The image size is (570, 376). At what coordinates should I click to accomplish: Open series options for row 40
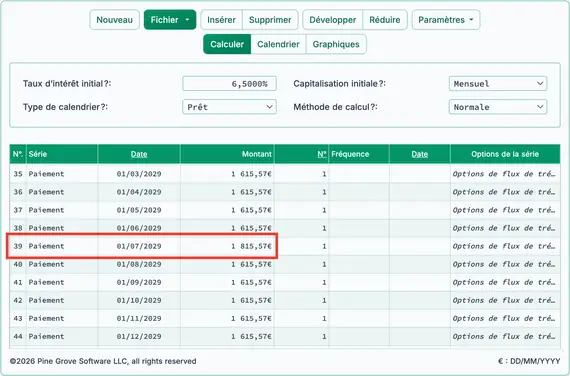pos(505,264)
